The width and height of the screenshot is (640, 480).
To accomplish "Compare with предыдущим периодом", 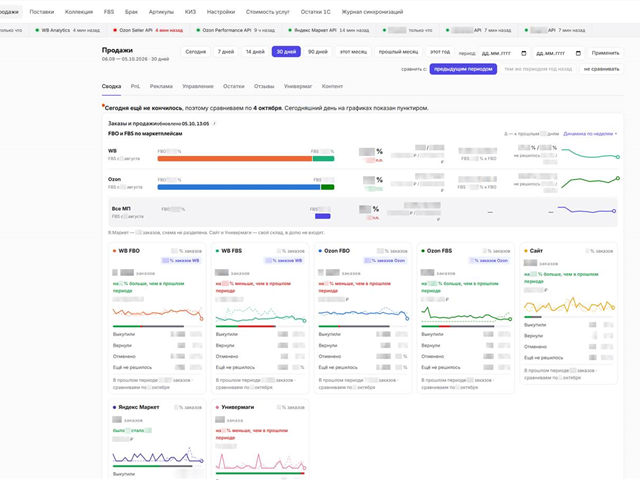I will pos(463,69).
